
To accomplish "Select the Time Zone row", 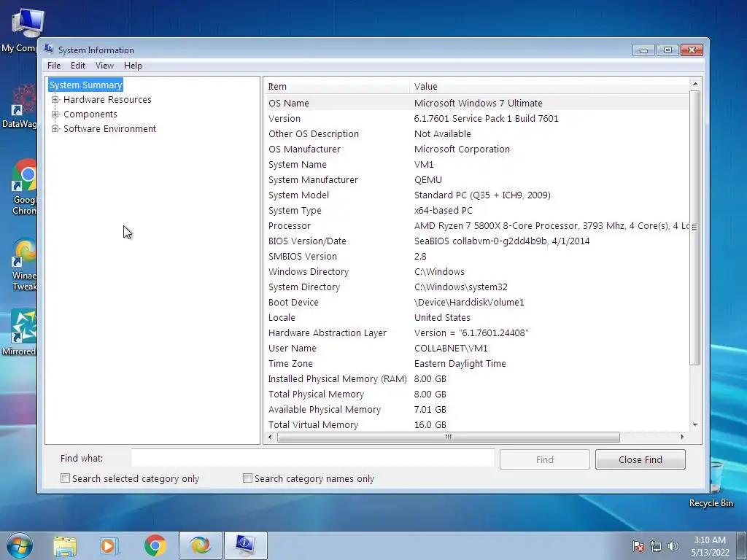I will click(x=476, y=363).
